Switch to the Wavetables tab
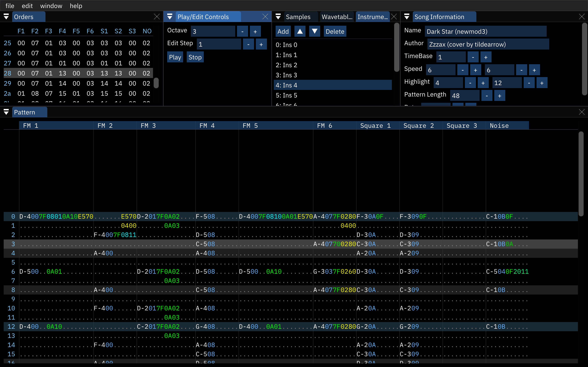The width and height of the screenshot is (588, 367). 337,17
